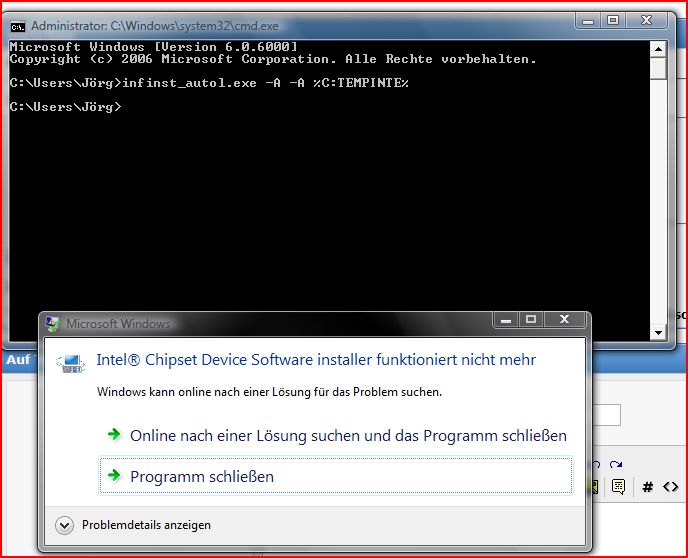
Task: Click the 'infinst_autol.exe -A -A' command line
Action: (209, 83)
